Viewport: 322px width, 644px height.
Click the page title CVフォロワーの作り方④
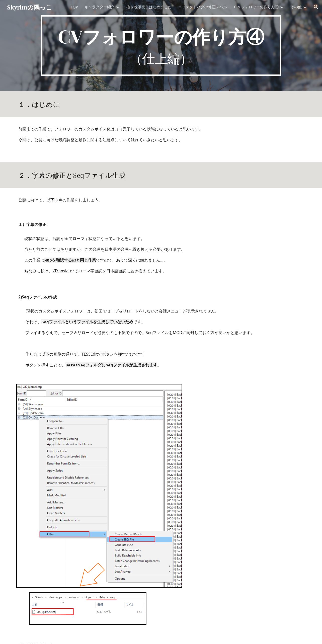click(161, 37)
